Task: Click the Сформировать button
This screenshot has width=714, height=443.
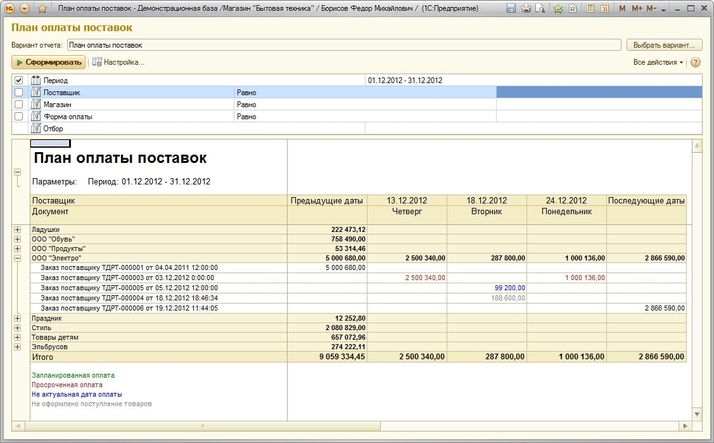Action: 49,62
